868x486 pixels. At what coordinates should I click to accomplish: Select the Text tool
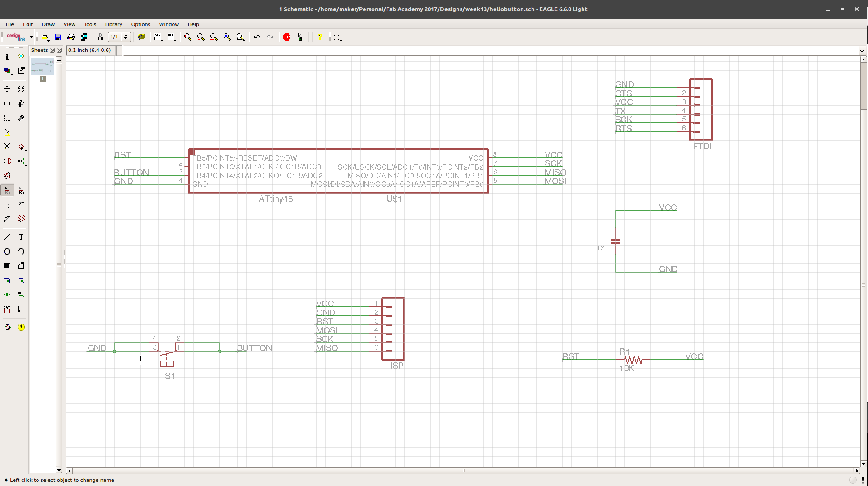[21, 237]
